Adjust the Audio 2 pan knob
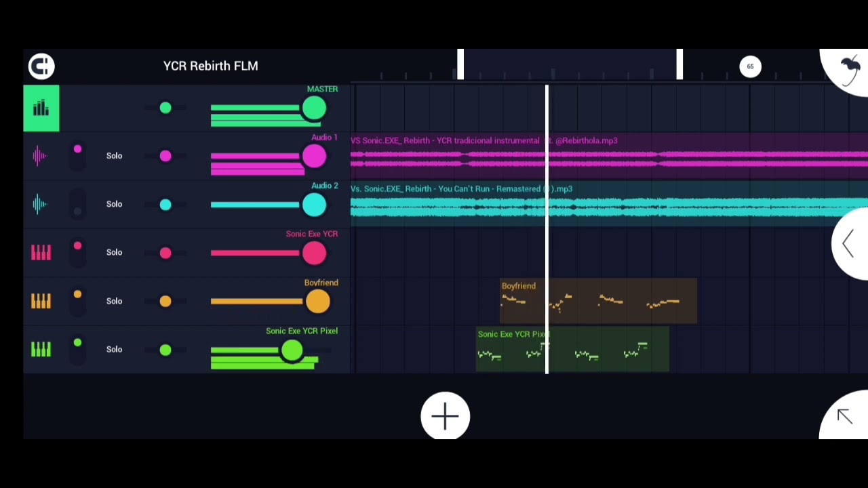Viewport: 868px width, 488px height. 165,205
